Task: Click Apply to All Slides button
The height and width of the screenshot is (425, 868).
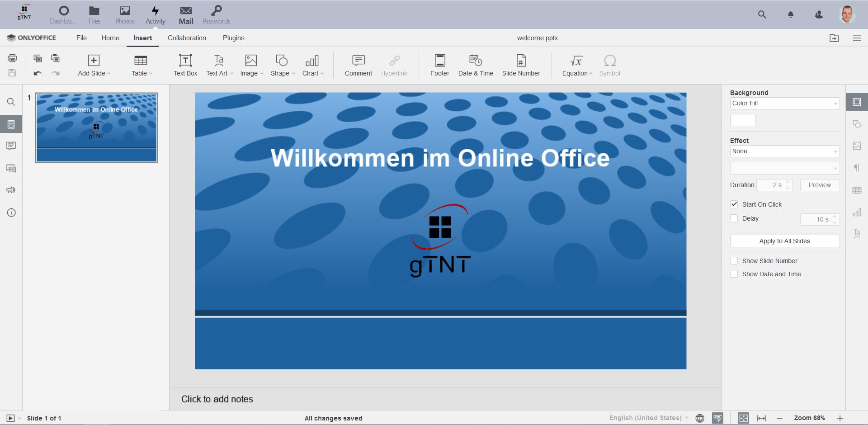Action: click(x=784, y=241)
